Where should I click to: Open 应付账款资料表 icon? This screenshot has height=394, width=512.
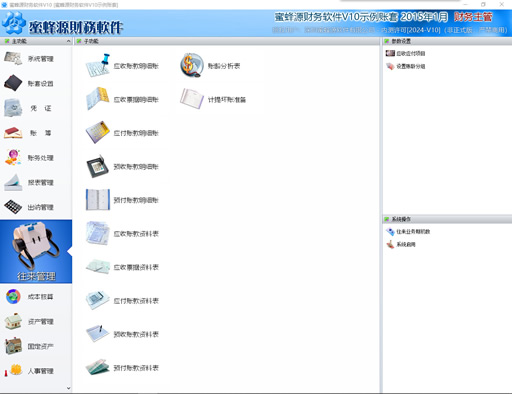[98, 300]
